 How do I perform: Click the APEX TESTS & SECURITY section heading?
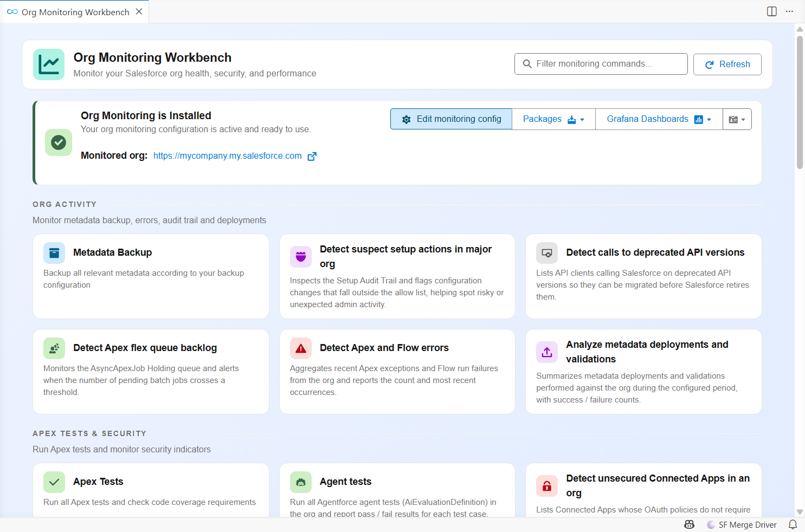89,433
